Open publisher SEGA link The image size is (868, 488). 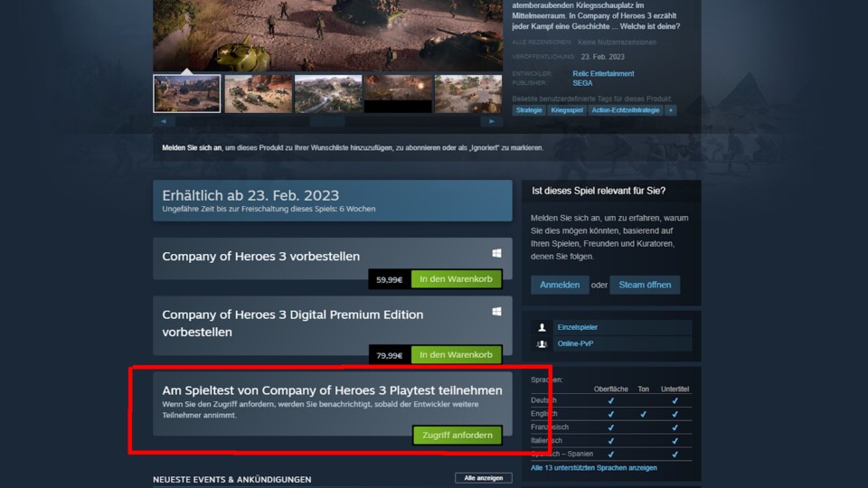[x=582, y=83]
